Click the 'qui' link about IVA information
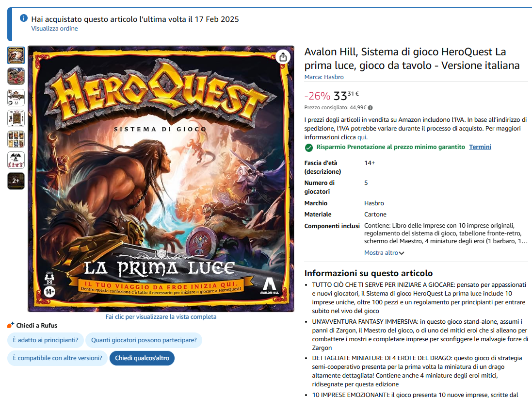This screenshot has width=532, height=398. click(362, 137)
